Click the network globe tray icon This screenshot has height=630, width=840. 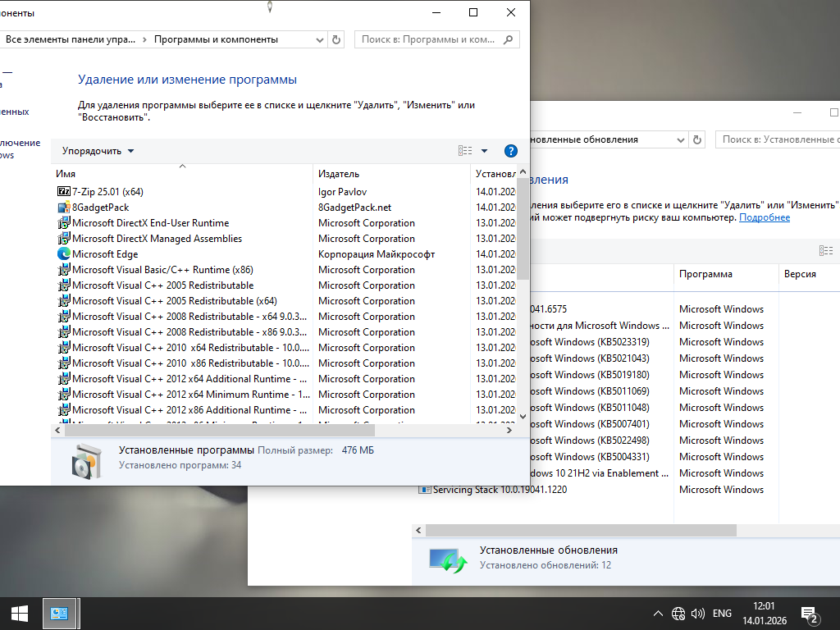pos(678,614)
